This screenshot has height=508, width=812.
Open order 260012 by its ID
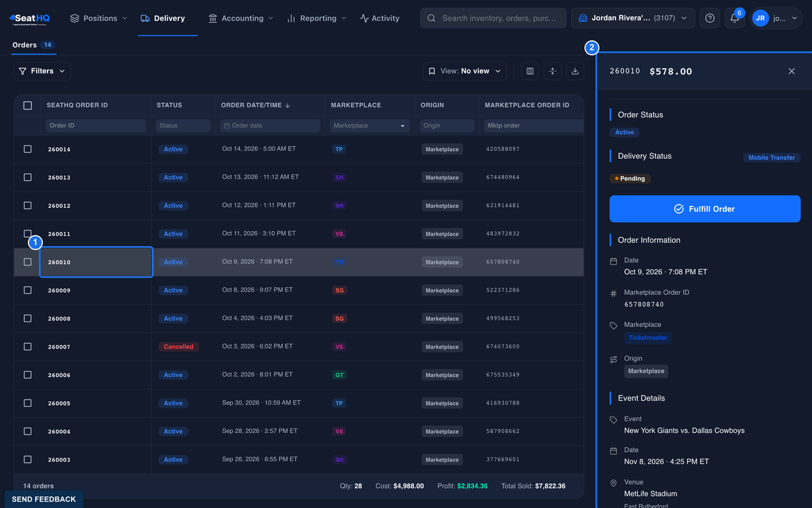pos(59,206)
